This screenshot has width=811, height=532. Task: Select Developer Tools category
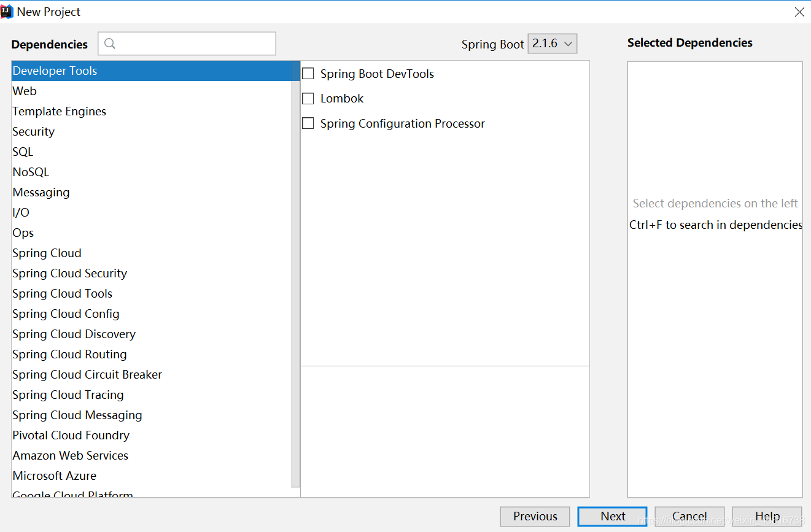[x=156, y=71]
